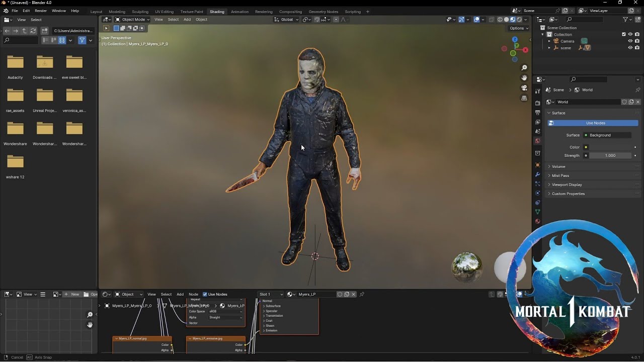
Task: Toggle X-Ray display in viewport header
Action: pos(492,19)
